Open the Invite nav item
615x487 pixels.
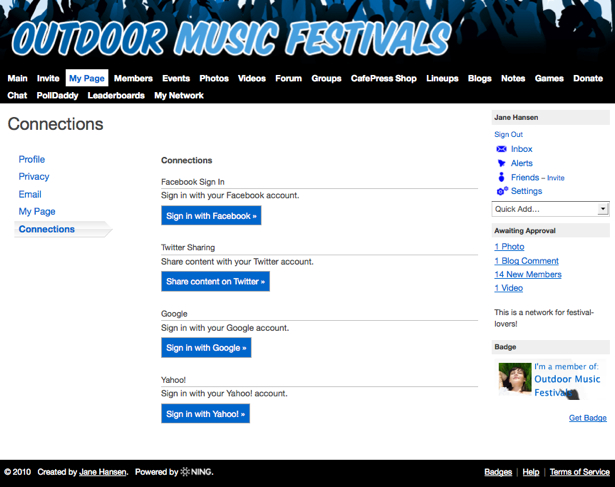click(48, 78)
